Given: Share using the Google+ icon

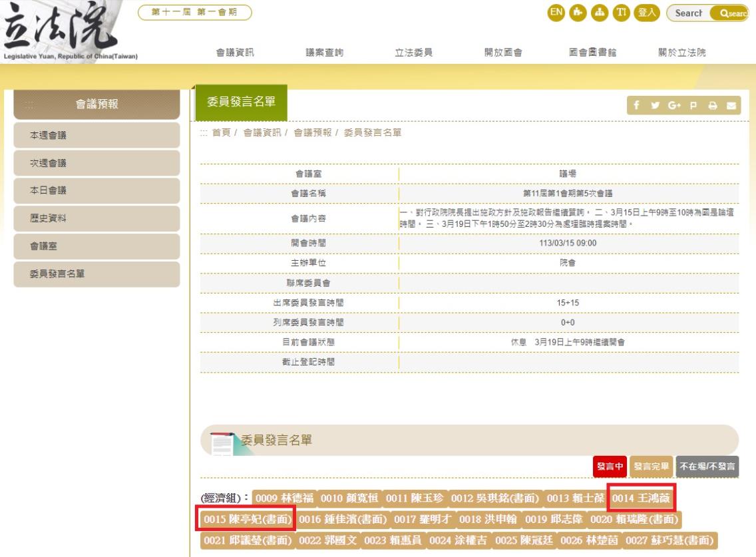Looking at the screenshot, I should pos(673,106).
